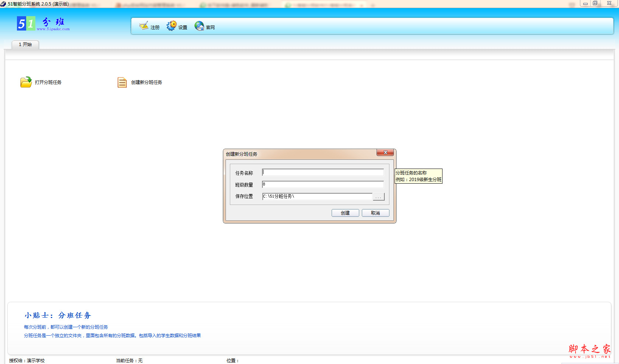Click the 创建 button in dialog

345,213
